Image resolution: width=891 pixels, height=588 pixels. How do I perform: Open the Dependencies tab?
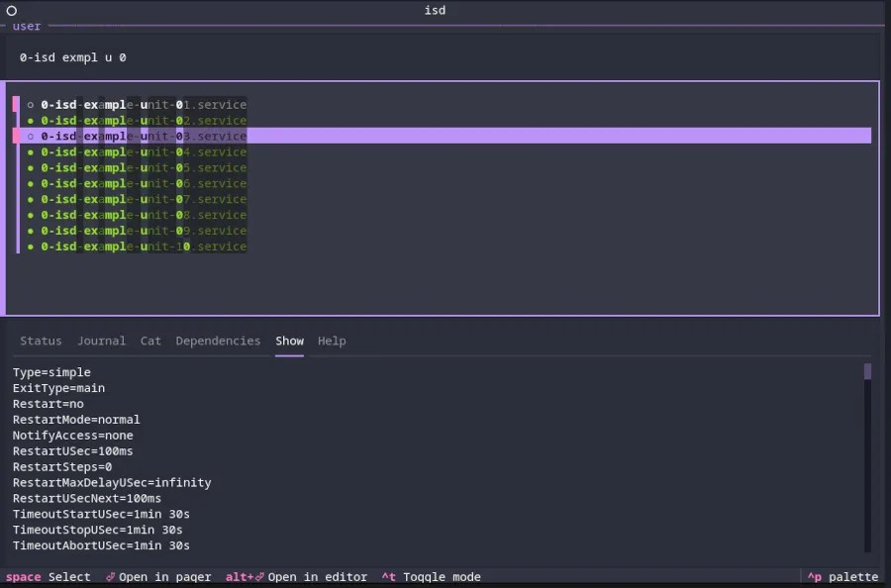(218, 341)
